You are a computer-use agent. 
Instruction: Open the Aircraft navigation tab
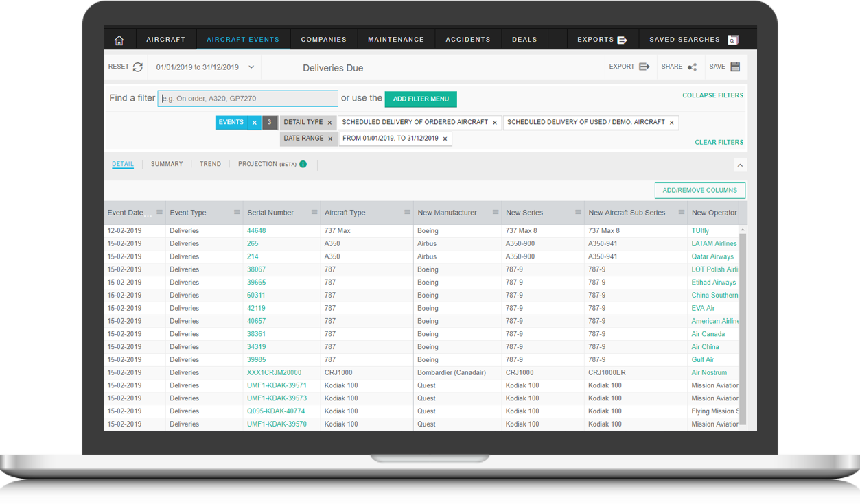click(x=166, y=40)
